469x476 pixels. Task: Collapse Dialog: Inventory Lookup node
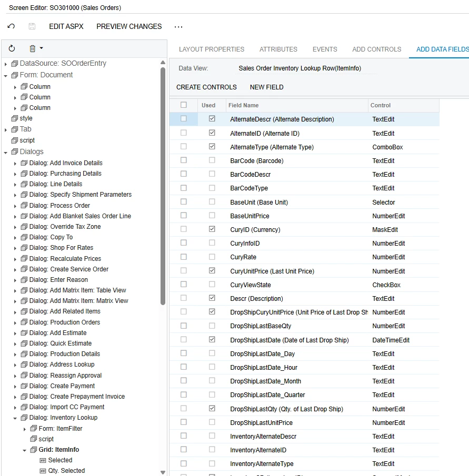15,418
